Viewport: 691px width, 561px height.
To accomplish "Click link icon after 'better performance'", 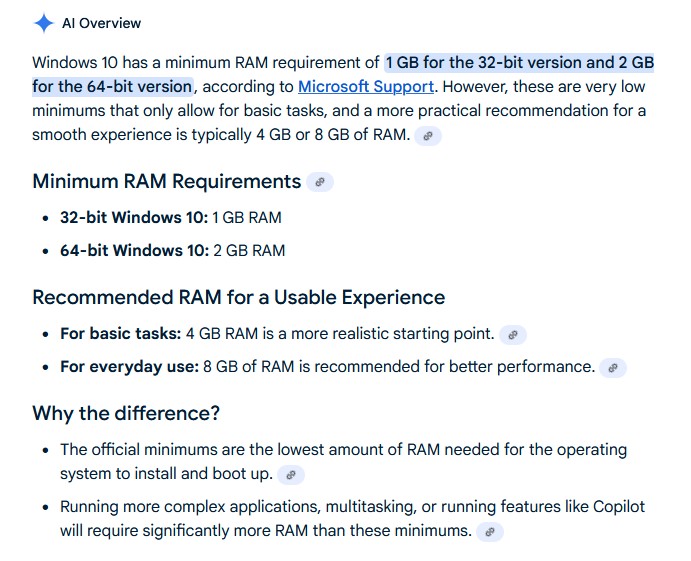I will point(613,368).
